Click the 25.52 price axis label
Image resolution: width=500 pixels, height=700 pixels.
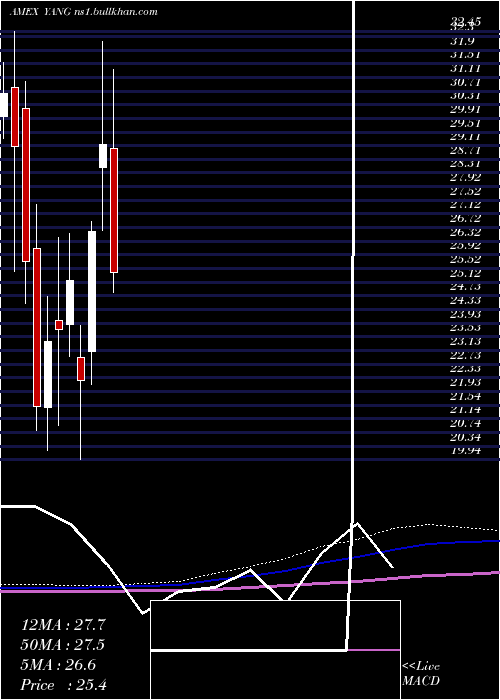point(465,259)
